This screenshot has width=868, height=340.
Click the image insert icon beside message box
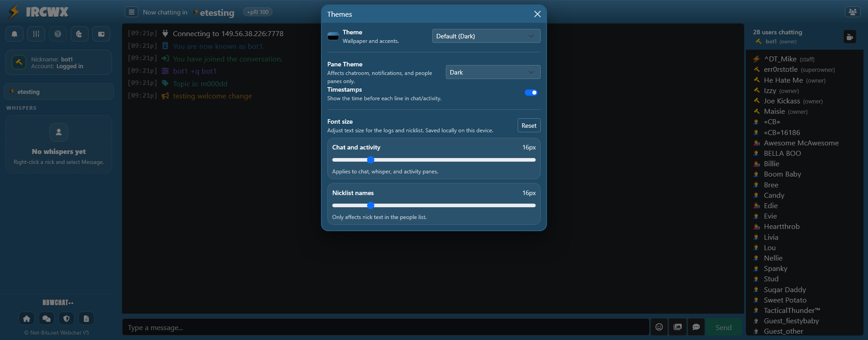pyautogui.click(x=678, y=327)
